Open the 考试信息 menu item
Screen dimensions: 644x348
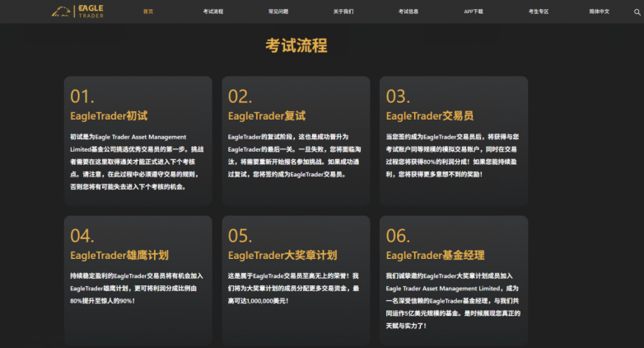click(x=408, y=12)
